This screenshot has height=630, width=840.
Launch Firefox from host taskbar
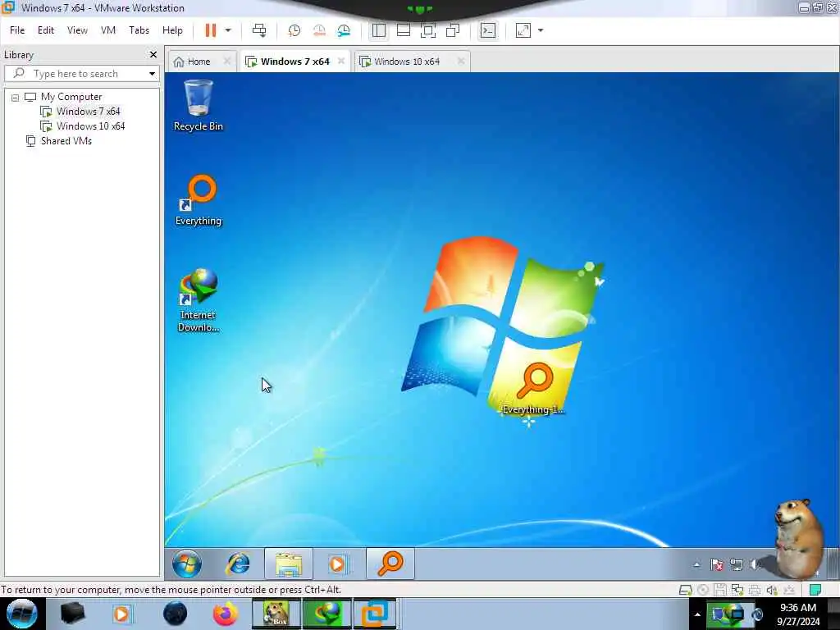click(226, 614)
